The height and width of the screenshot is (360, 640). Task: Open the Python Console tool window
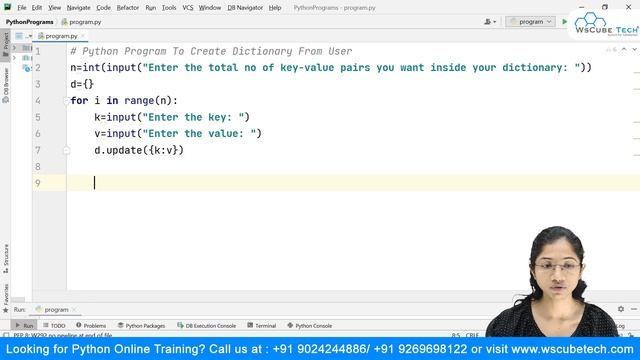[x=309, y=326]
